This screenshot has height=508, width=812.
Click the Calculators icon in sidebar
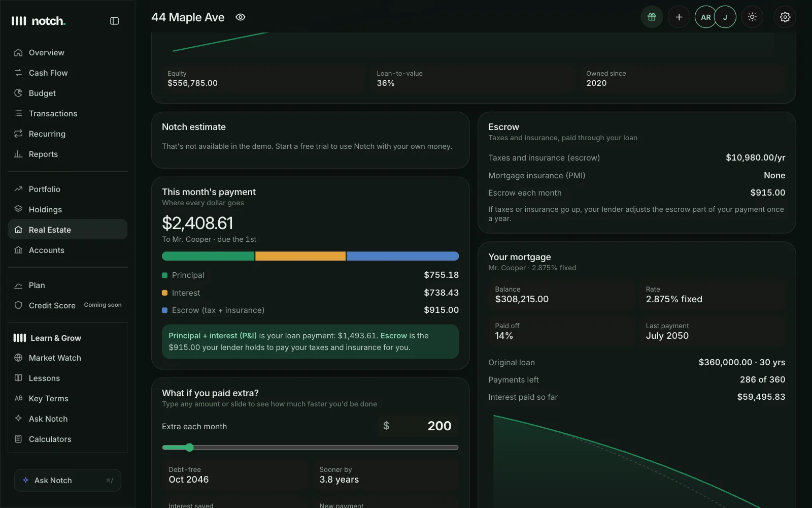pyautogui.click(x=18, y=439)
